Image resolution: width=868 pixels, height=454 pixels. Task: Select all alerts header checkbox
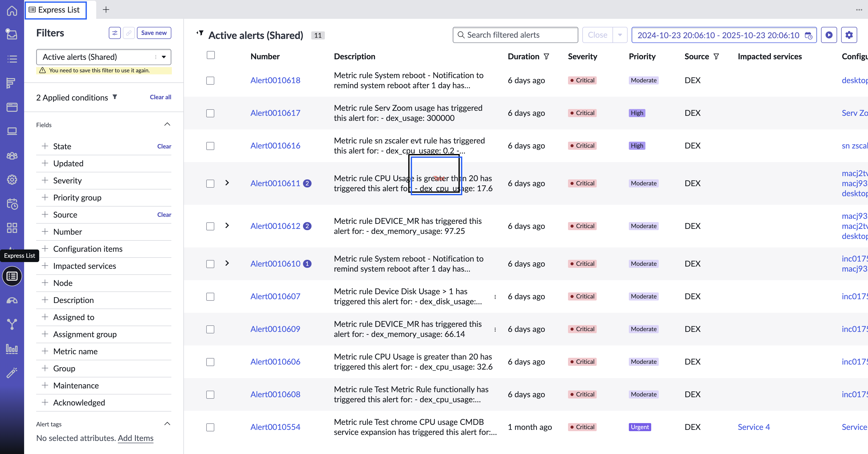point(211,55)
